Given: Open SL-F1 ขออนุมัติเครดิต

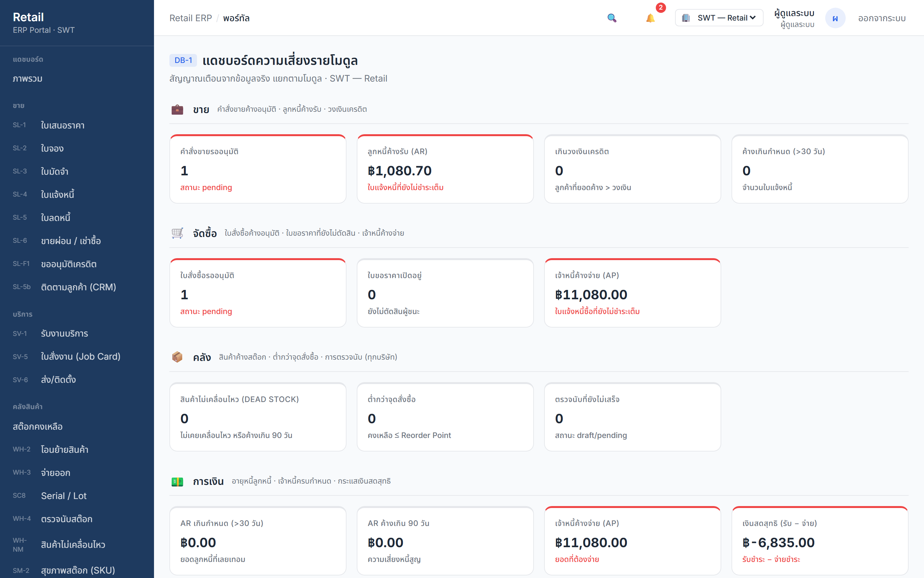Looking at the screenshot, I should point(77,264).
